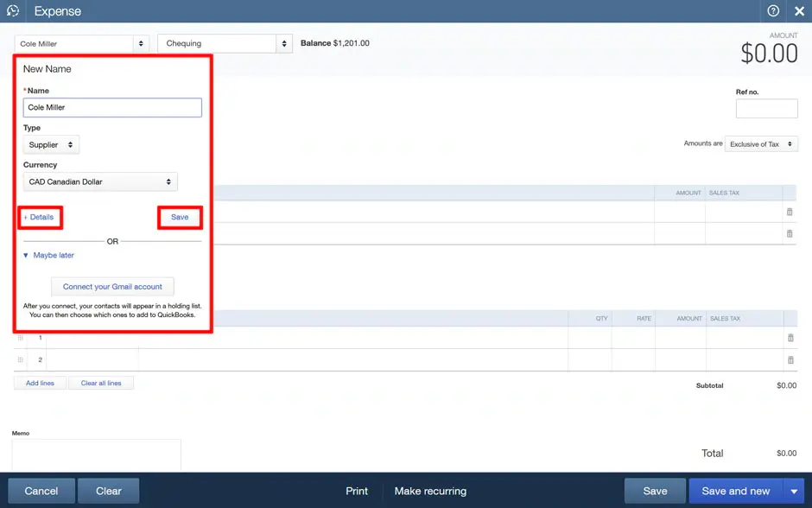Expand the + Details link
The width and height of the screenshot is (812, 508).
[39, 217]
